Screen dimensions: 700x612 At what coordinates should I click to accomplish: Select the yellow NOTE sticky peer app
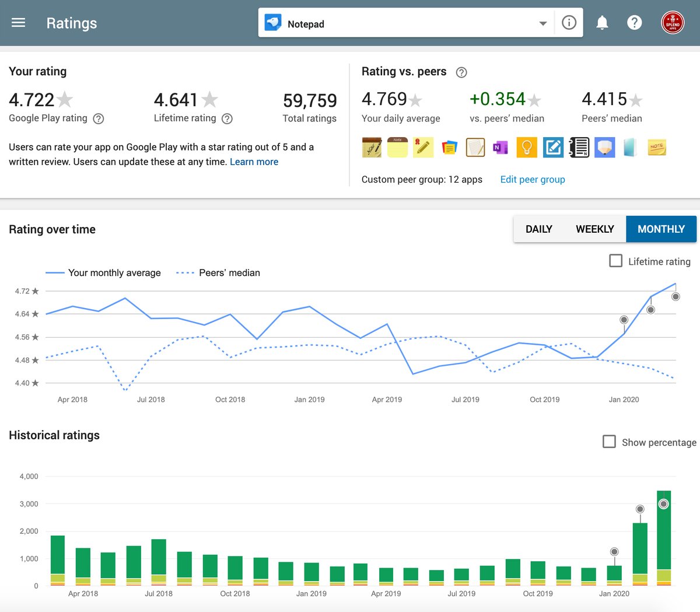657,148
